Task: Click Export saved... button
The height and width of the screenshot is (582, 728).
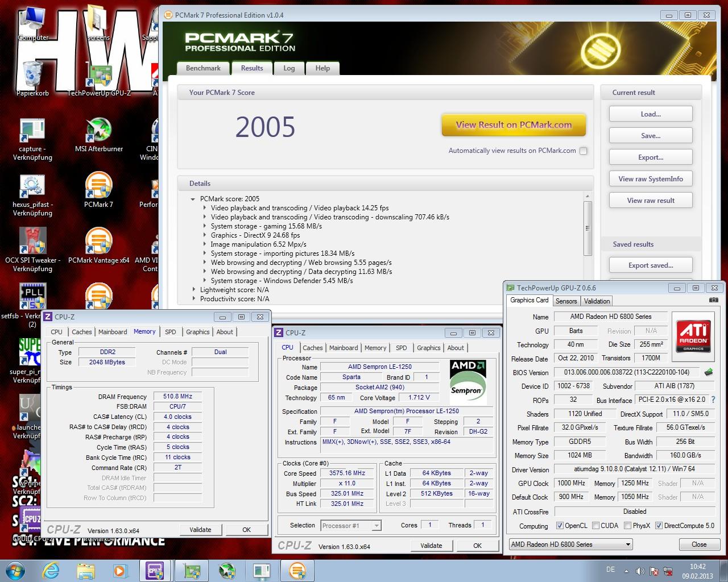Action: [x=651, y=265]
